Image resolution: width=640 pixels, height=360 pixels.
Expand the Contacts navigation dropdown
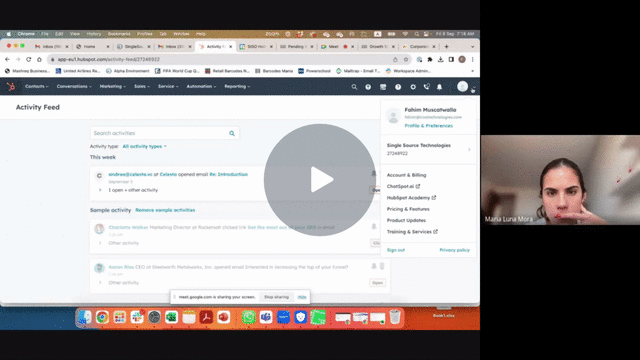[x=37, y=87]
